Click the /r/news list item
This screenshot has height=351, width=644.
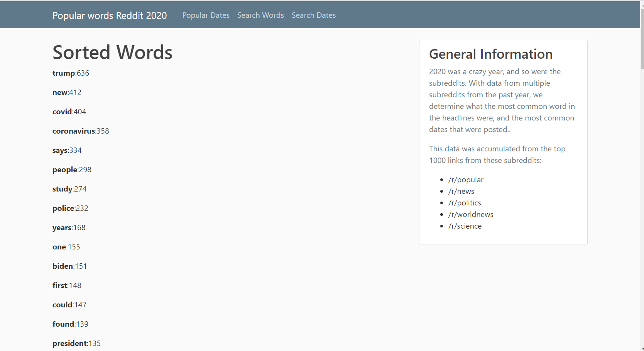tap(461, 191)
